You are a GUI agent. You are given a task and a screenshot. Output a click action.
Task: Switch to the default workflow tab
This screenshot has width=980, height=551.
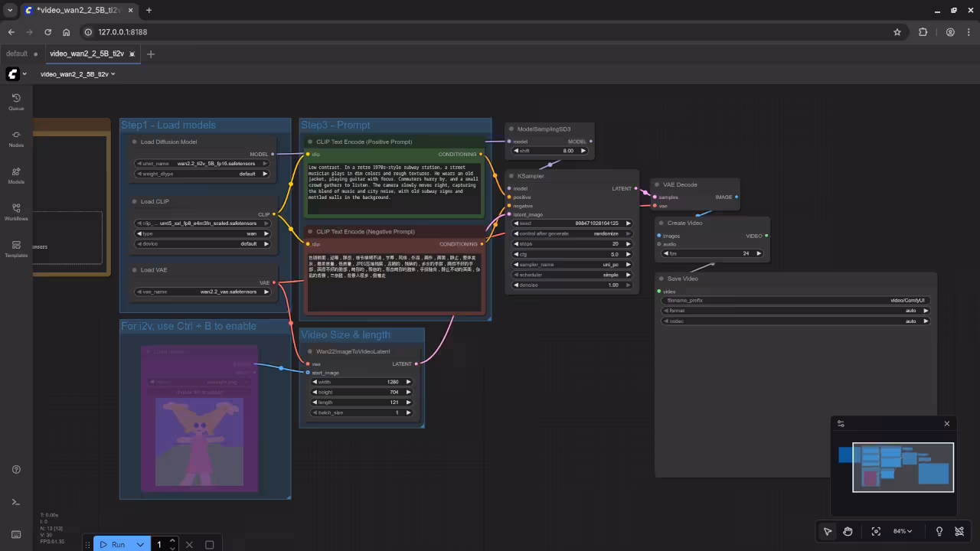[17, 54]
